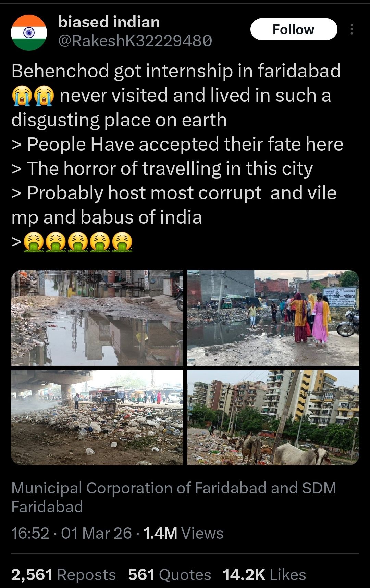Select the tweet text about faridabad internship
The image size is (370, 588).
coord(177,156)
